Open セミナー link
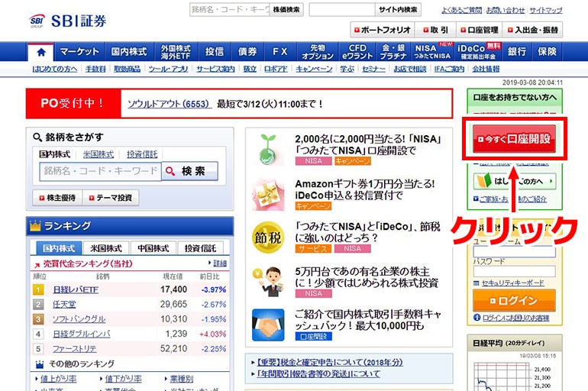 point(373,69)
